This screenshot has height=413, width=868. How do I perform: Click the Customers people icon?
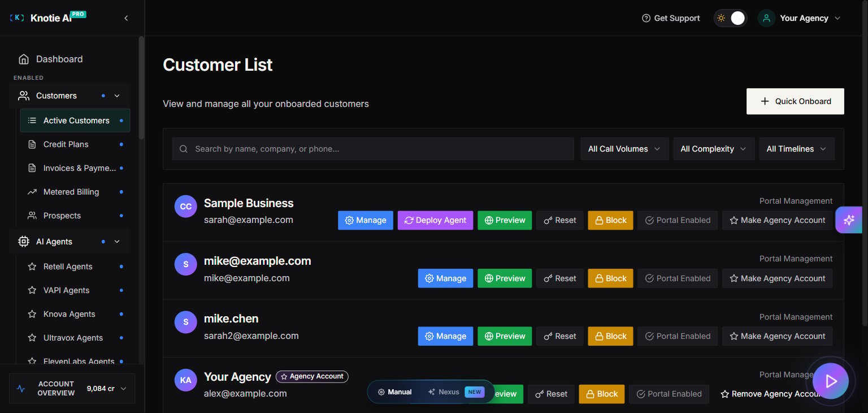[x=24, y=96]
